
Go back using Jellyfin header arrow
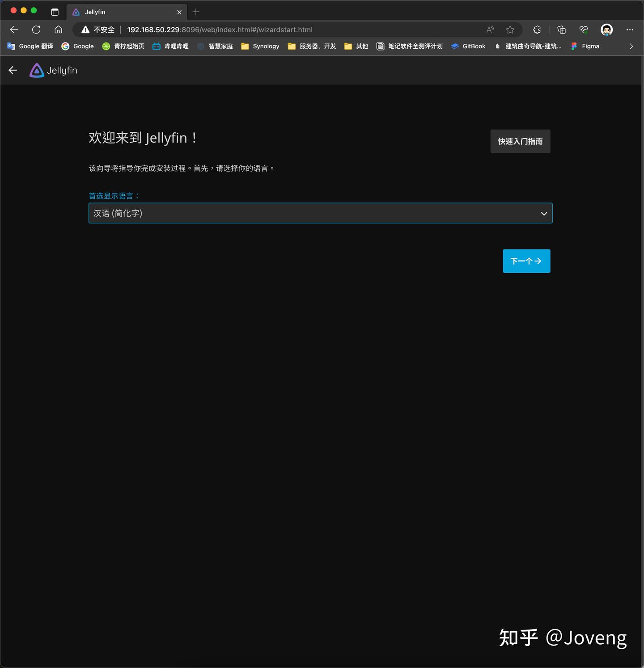point(13,70)
